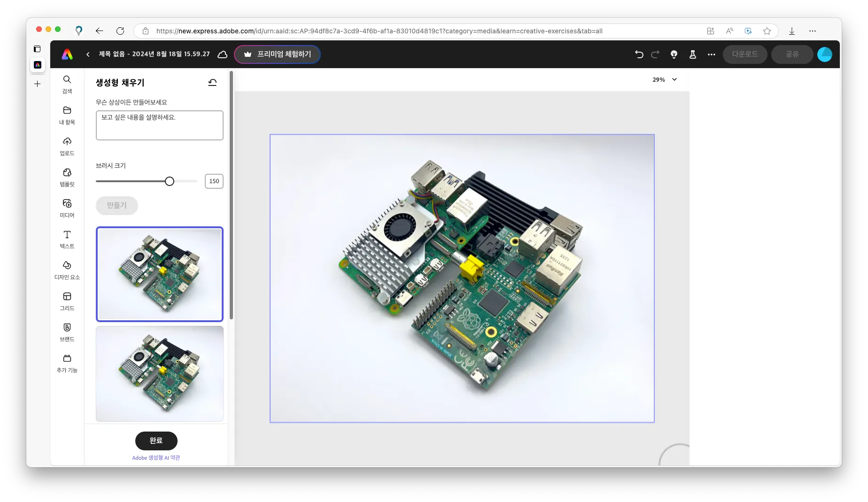Viewport: 868px width, 502px height.
Task: Click the browser back arrow
Action: 99,31
